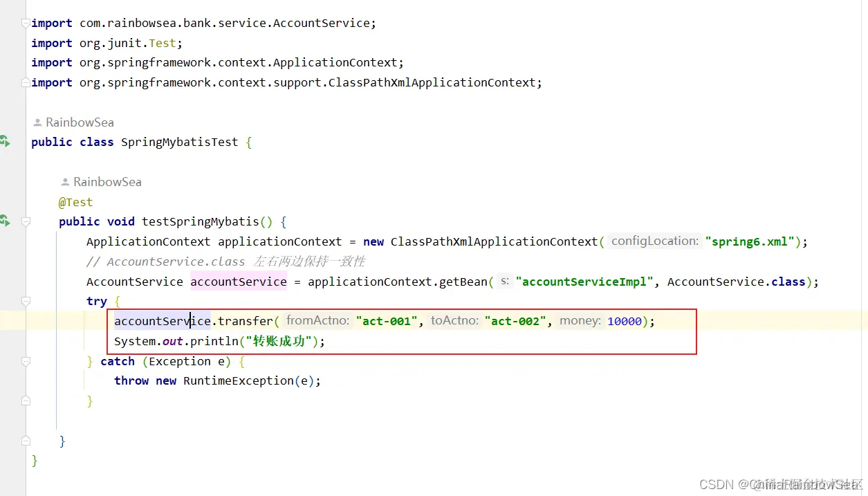
Task: Click the "accountServiceImpl" string literal
Action: coord(584,282)
